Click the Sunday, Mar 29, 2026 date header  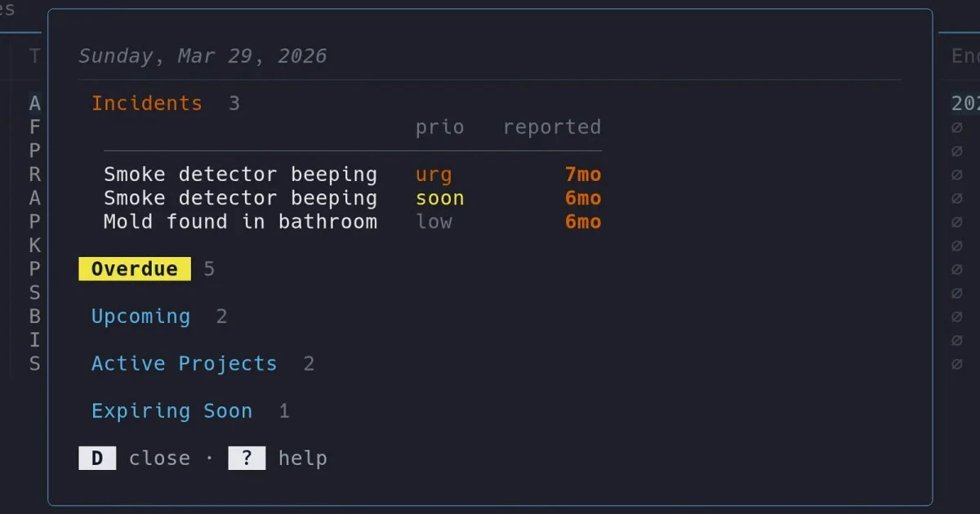[203, 56]
